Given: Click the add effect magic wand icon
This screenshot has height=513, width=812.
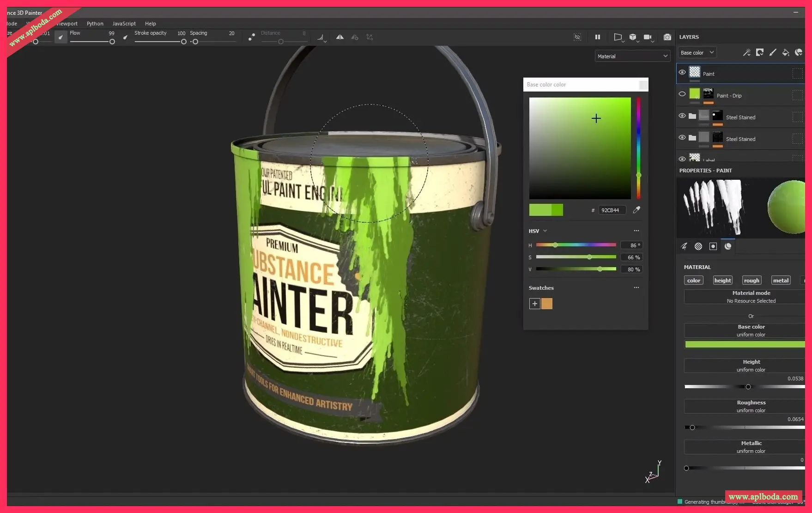Looking at the screenshot, I should pos(746,53).
